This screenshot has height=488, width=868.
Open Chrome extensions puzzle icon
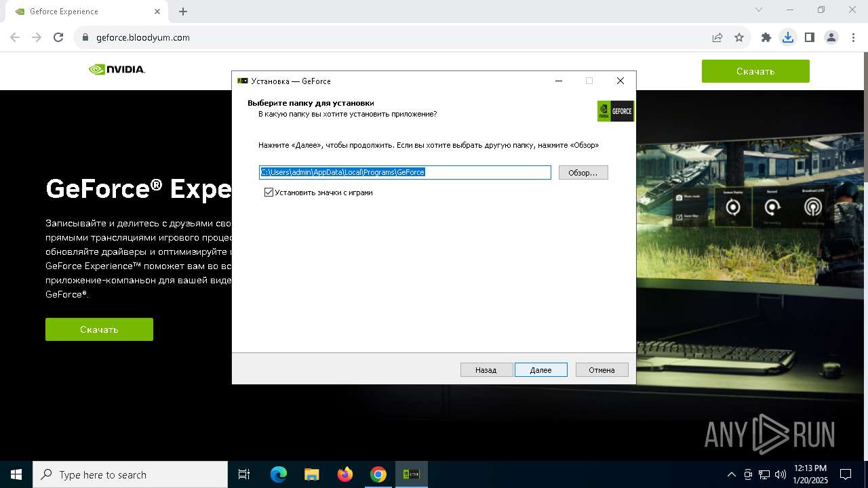click(766, 37)
